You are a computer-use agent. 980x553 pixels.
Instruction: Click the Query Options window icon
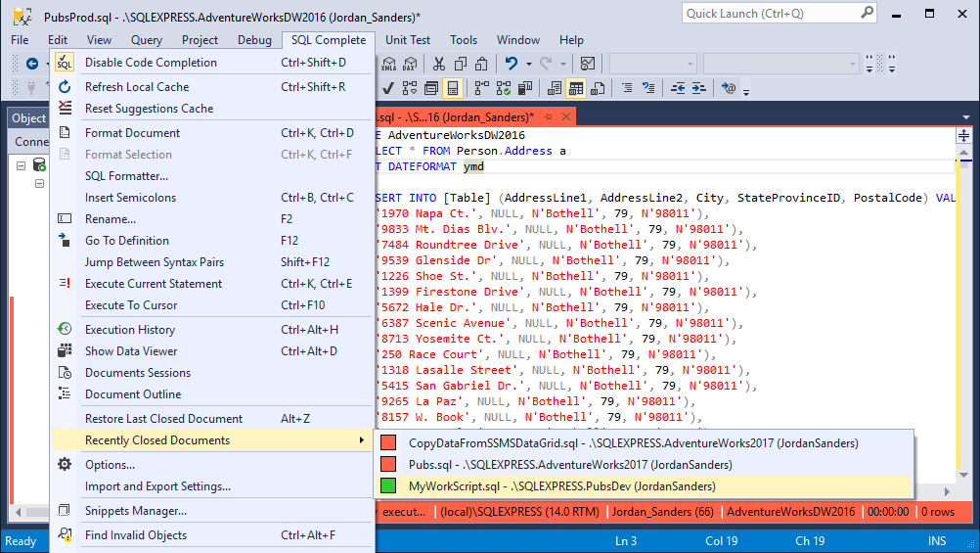pos(431,88)
